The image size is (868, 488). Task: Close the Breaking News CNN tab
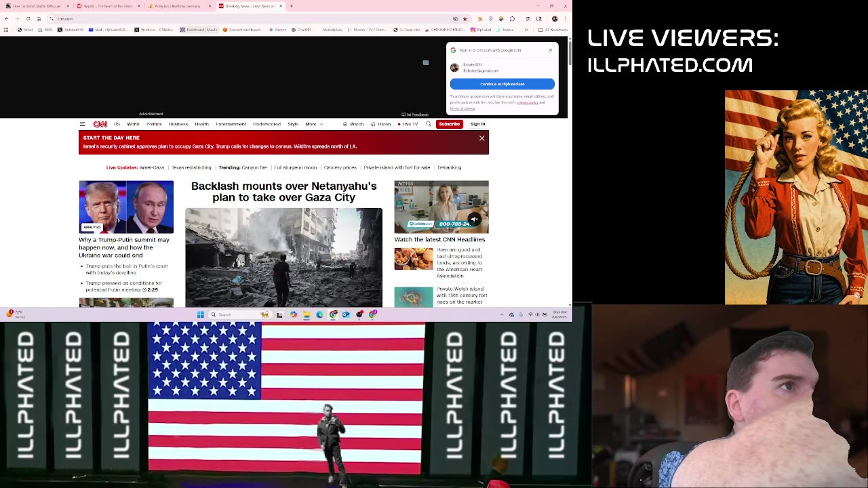coord(281,6)
